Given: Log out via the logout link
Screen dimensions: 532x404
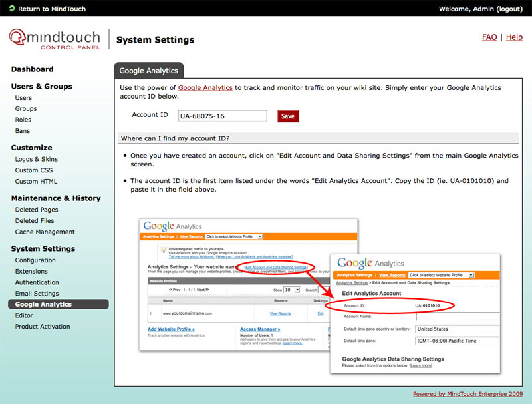Looking at the screenshot, I should (509, 9).
